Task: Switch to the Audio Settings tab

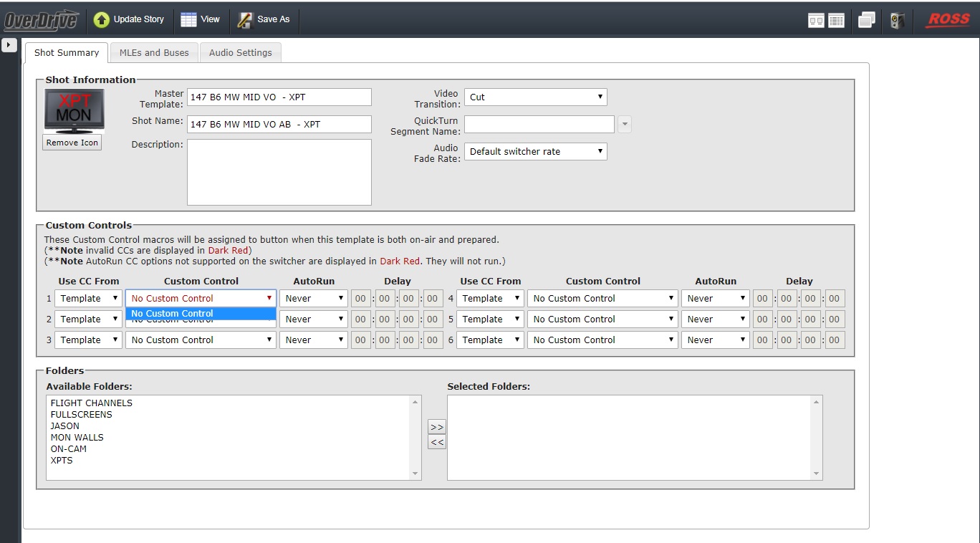Action: 240,52
